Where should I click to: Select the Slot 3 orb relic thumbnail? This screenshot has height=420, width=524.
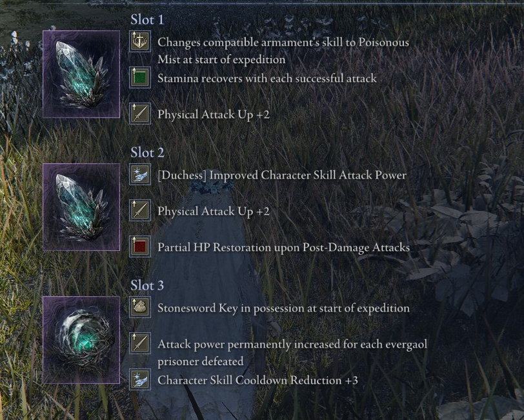click(x=81, y=340)
